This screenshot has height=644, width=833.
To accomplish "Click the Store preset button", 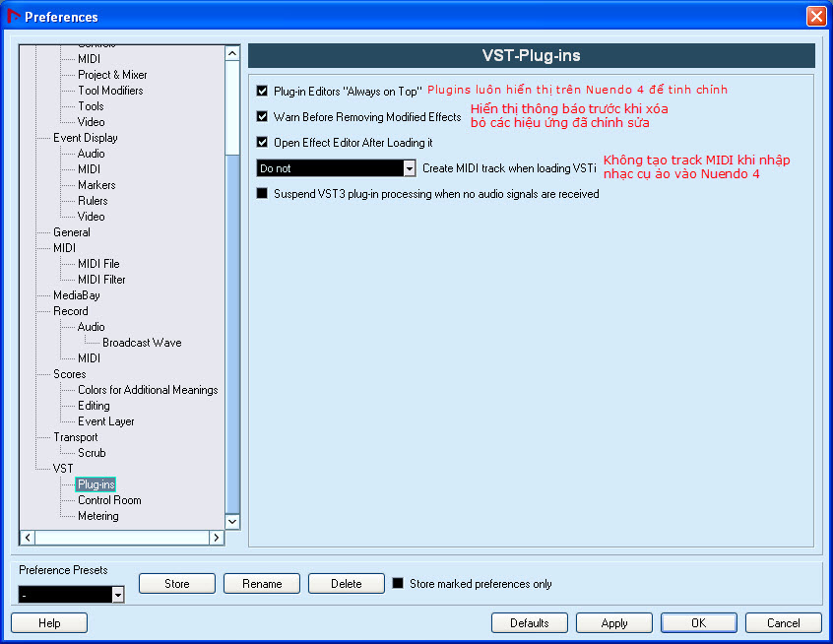I will click(x=177, y=583).
